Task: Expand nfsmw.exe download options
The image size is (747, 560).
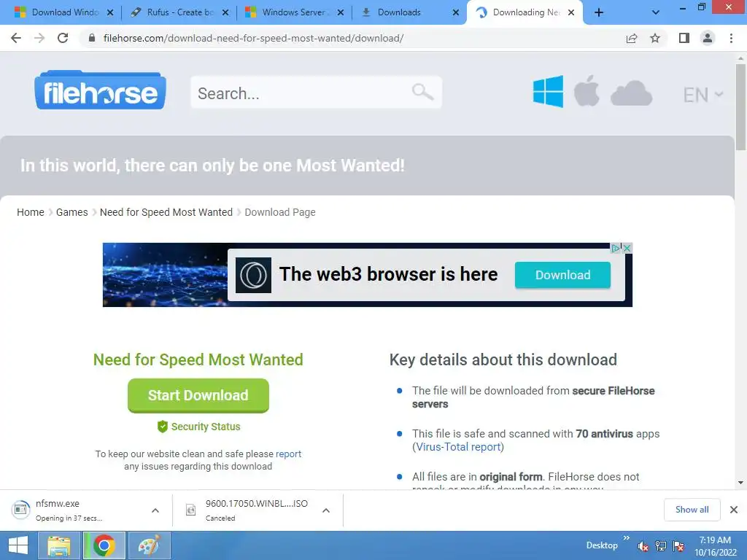Action: [155, 510]
